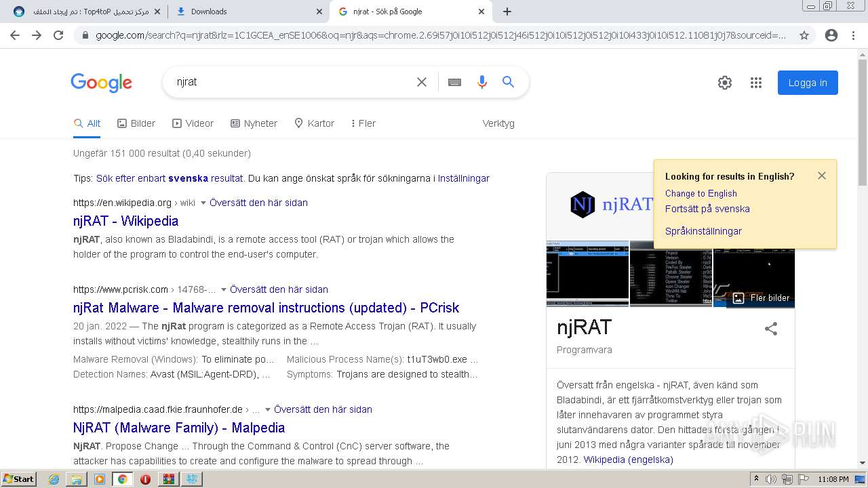Viewport: 868px width, 488px height.
Task: Open first njRAT screenshot thumbnail
Action: [x=588, y=274]
